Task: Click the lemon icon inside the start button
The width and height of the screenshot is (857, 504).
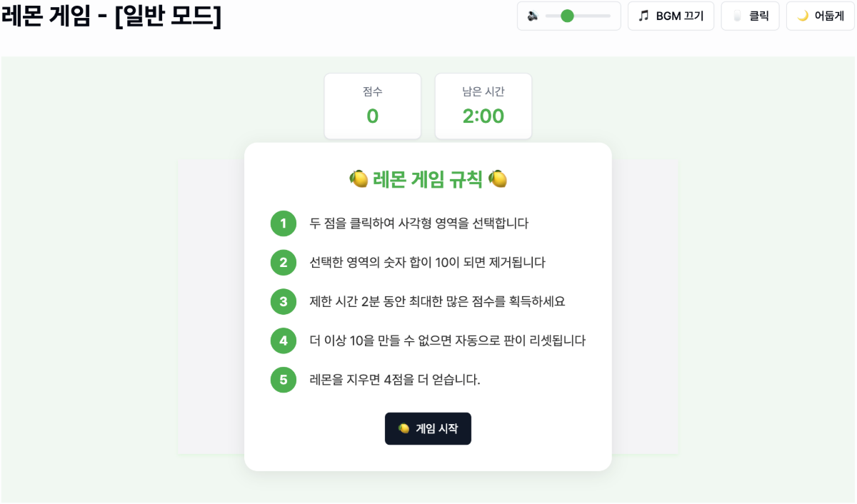Action: tap(404, 428)
